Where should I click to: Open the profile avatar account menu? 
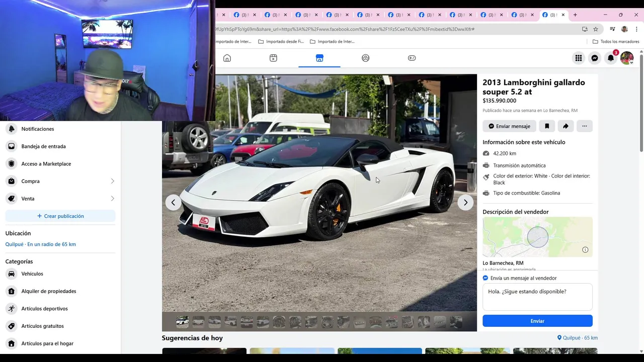tap(627, 58)
